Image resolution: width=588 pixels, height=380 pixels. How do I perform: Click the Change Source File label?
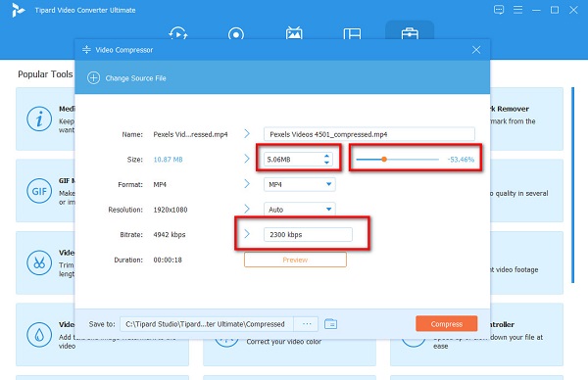pos(135,78)
